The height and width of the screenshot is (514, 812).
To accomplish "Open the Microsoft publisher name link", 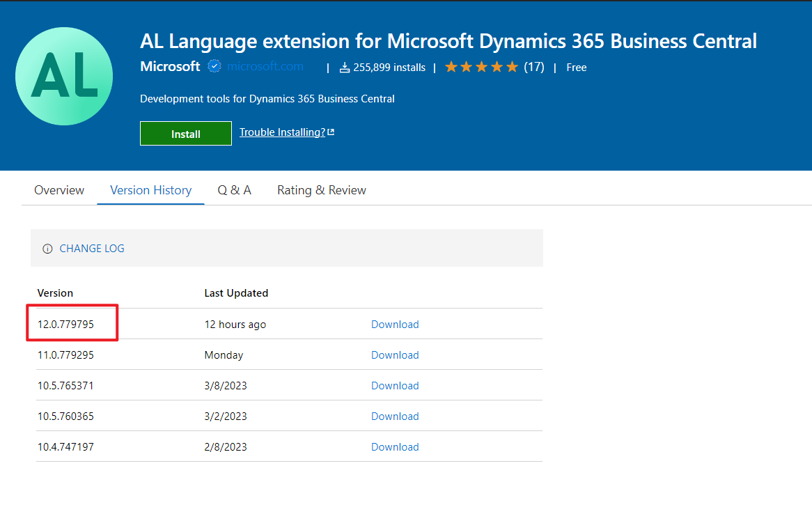I will [x=170, y=66].
